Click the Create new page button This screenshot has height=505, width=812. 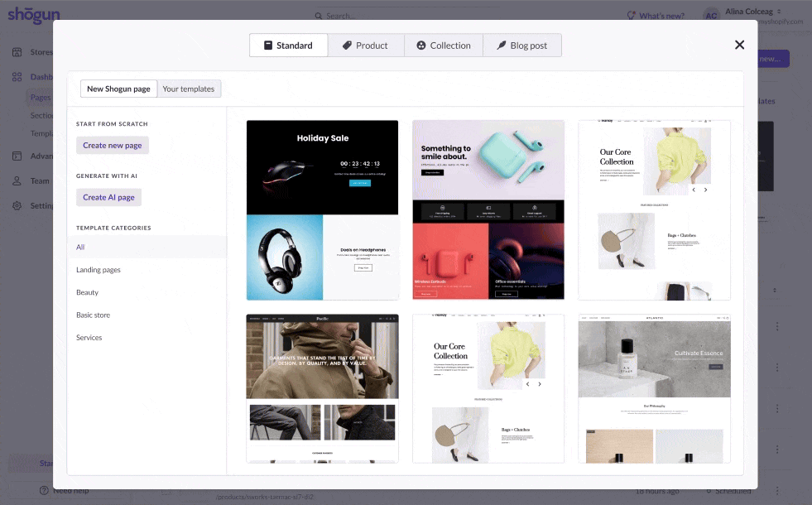click(113, 145)
